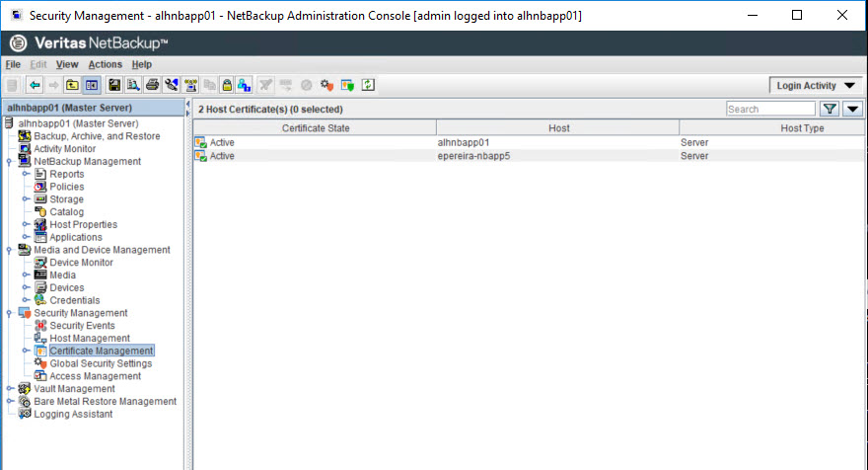Sort by the Certificate State column header
Viewport: 868px width, 470px height.
coord(315,128)
